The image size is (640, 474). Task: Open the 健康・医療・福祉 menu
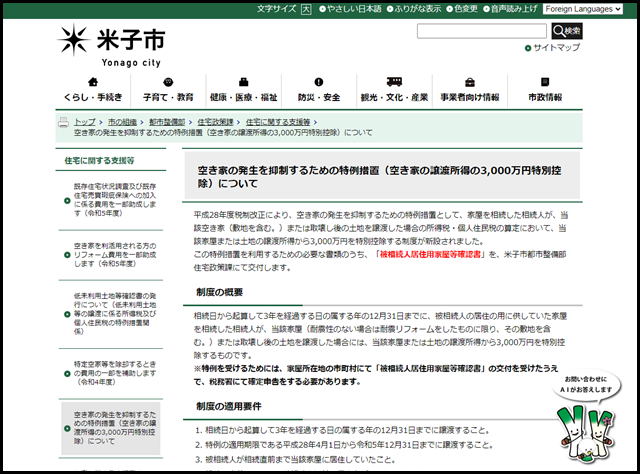244,97
